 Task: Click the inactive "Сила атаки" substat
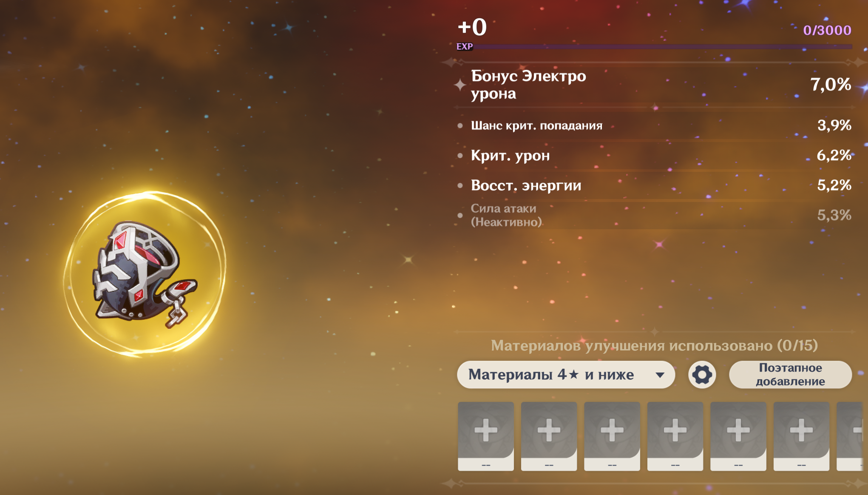(506, 215)
